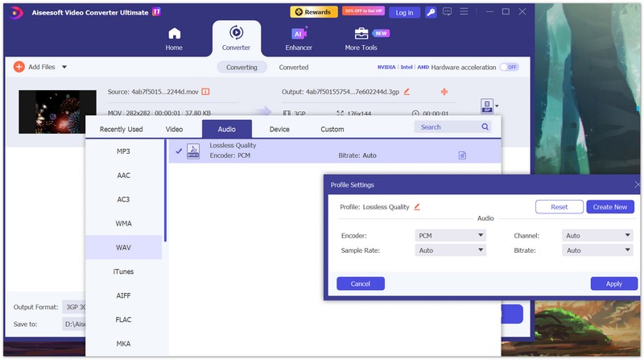Click the orange plus icon beside output
The image size is (644, 360).
tap(444, 92)
